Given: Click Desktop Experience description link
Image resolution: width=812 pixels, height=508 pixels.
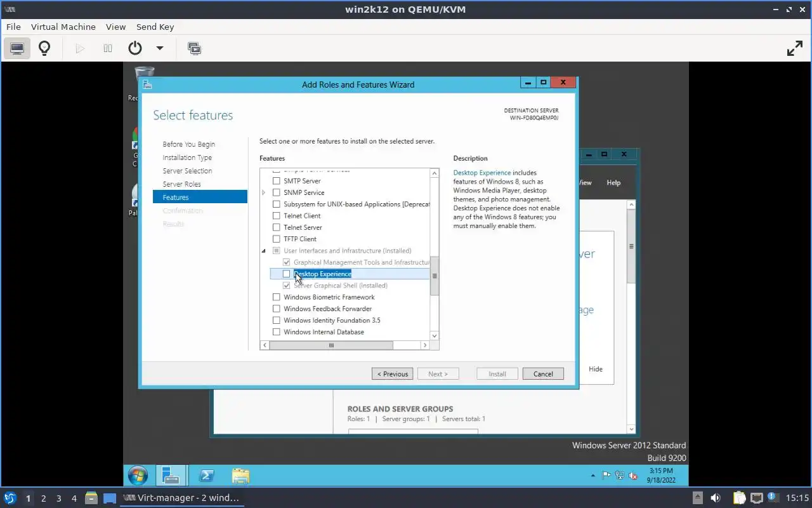Looking at the screenshot, I should (x=482, y=173).
